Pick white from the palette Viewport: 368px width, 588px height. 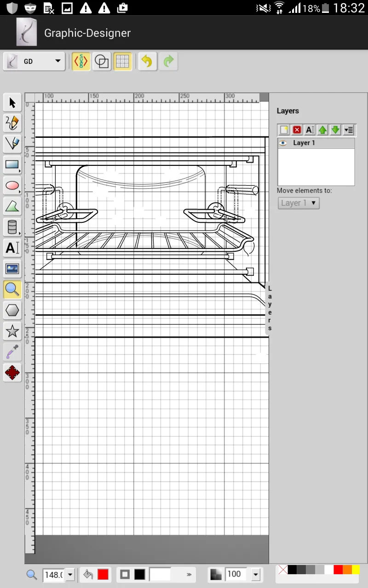pyautogui.click(x=329, y=570)
